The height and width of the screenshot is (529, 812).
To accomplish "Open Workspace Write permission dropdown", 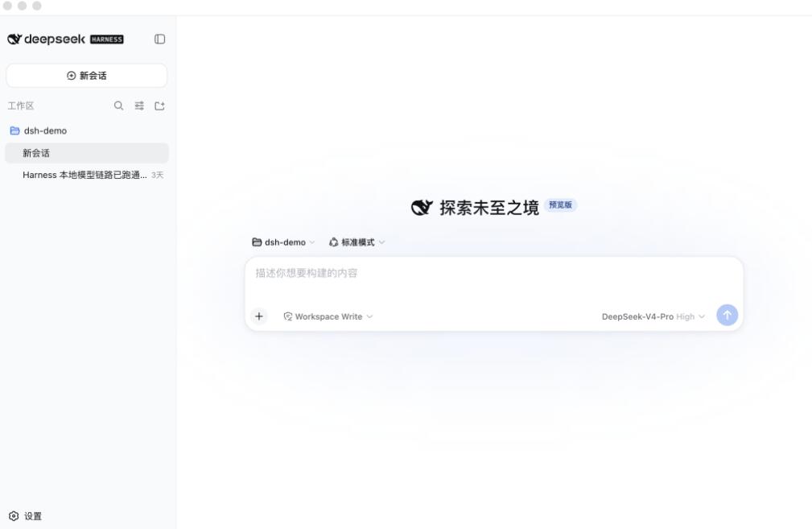I will click(328, 316).
